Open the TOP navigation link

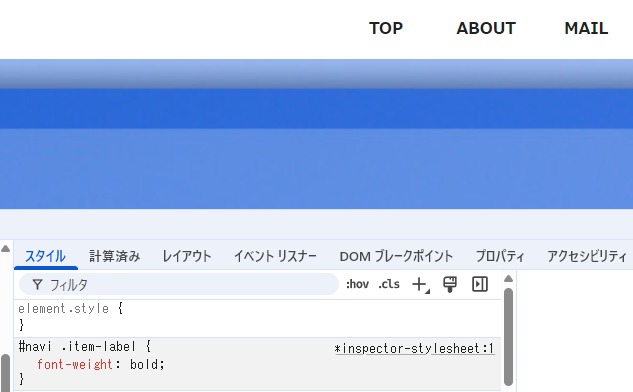[386, 28]
